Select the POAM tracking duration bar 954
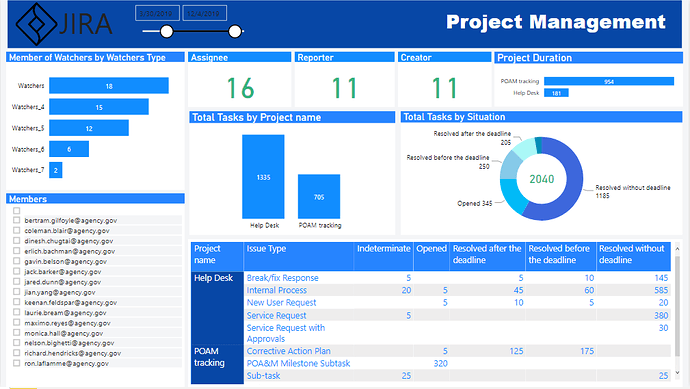This screenshot has height=389, width=690. (609, 81)
